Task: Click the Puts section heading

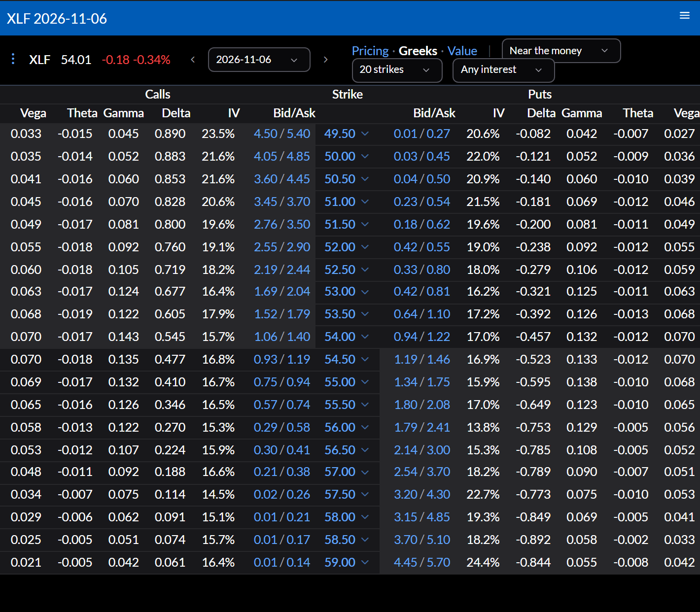Action: [x=540, y=94]
